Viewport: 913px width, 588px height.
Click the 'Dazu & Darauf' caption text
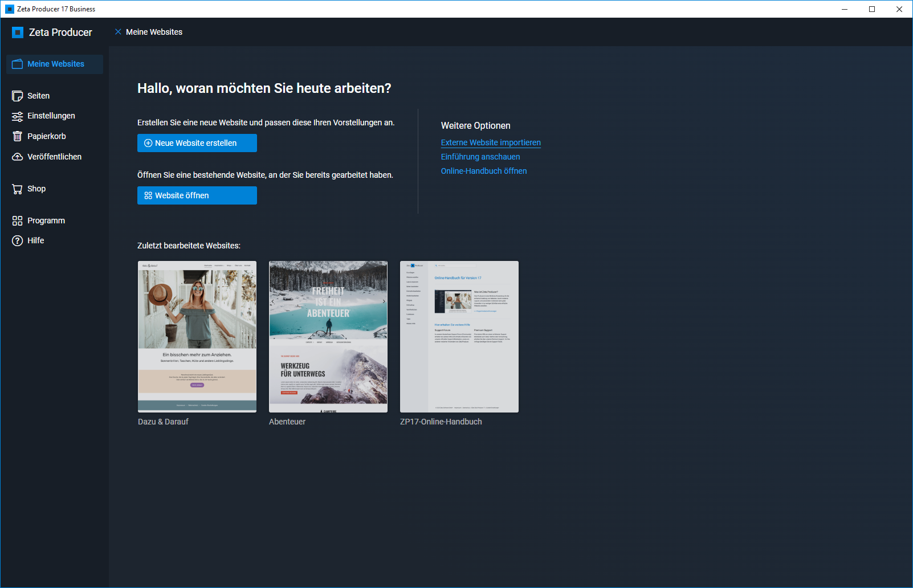163,422
